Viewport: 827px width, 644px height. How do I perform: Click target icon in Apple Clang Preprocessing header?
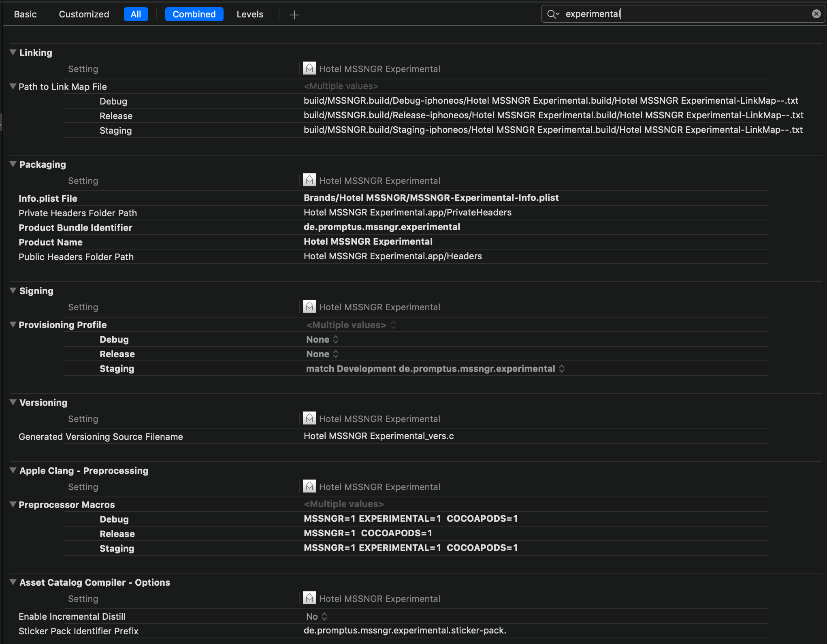309,486
